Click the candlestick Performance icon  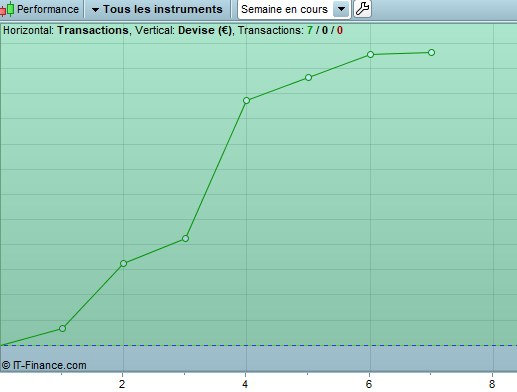coord(7,9)
